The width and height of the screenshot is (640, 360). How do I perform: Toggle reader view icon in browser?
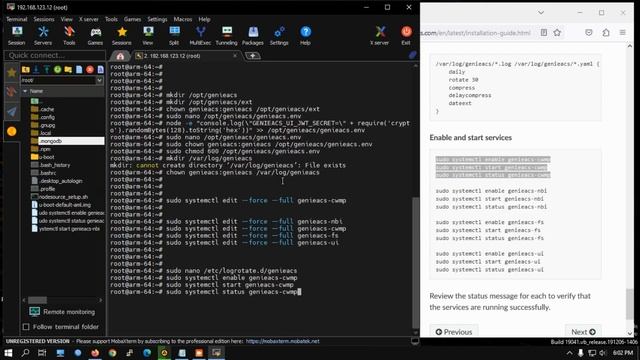pyautogui.click(x=544, y=33)
